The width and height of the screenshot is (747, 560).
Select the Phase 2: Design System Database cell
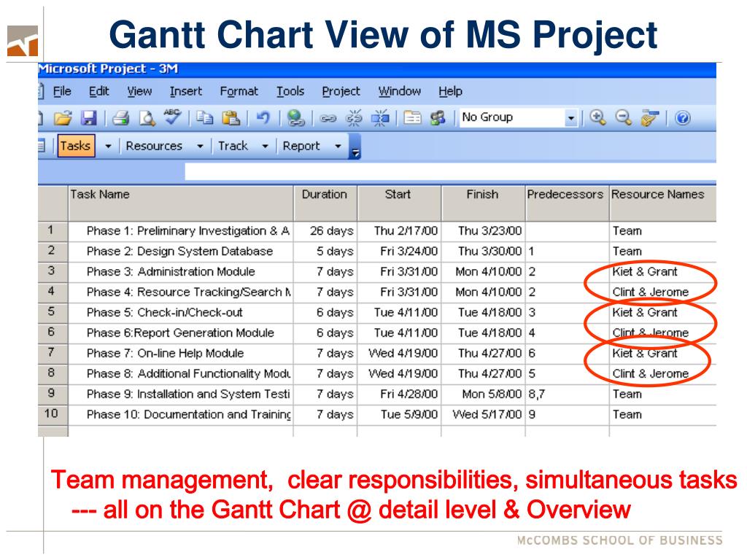coord(181,252)
